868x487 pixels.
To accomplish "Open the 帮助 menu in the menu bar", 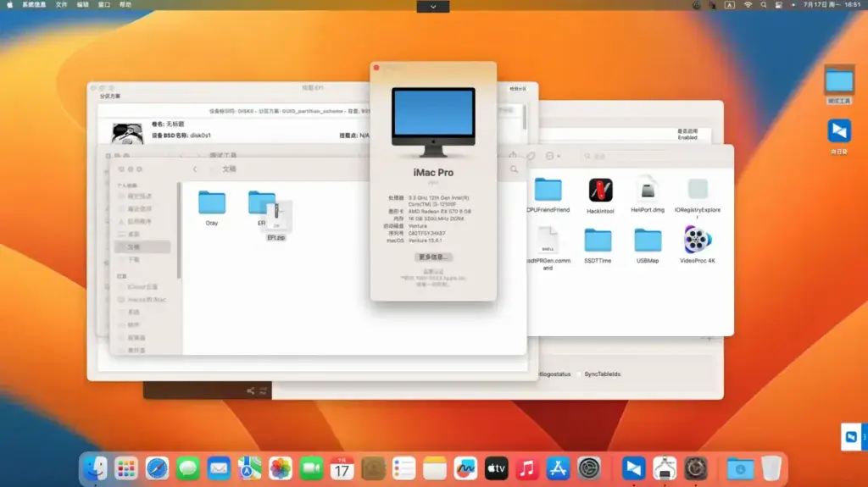I will (125, 4).
